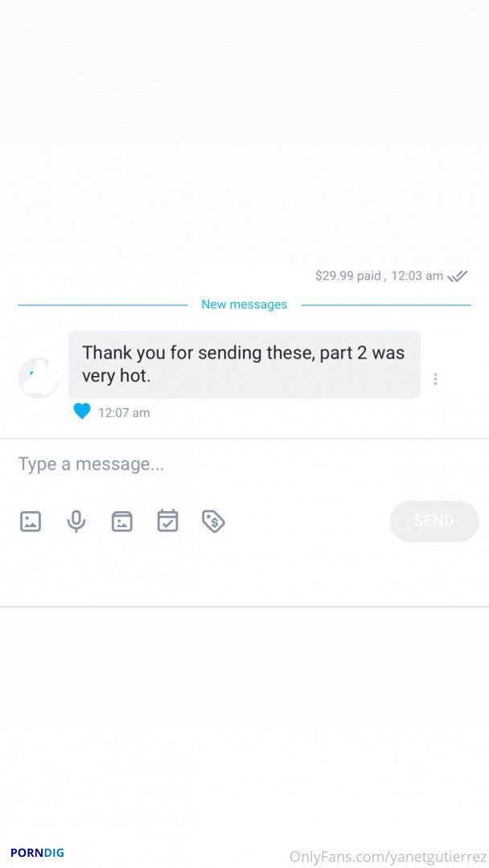Image resolution: width=489 pixels, height=868 pixels.
Task: Click the grayed-out SEND button
Action: click(434, 521)
